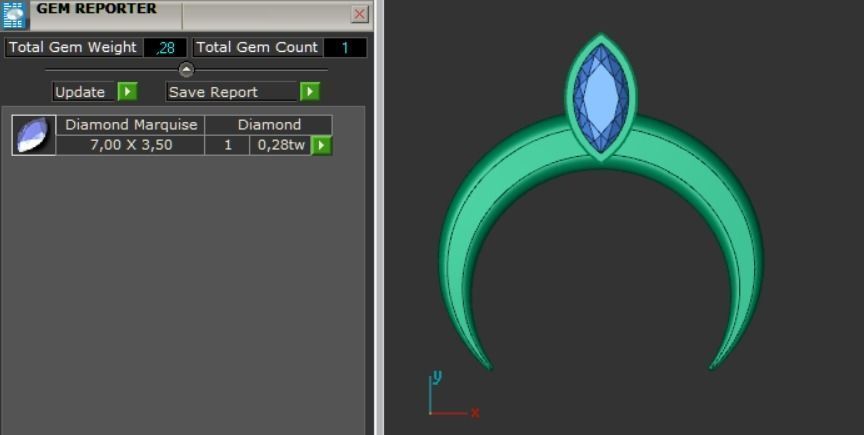Image resolution: width=864 pixels, height=435 pixels.
Task: Click the GEM REPORTER title text
Action: tap(96, 9)
